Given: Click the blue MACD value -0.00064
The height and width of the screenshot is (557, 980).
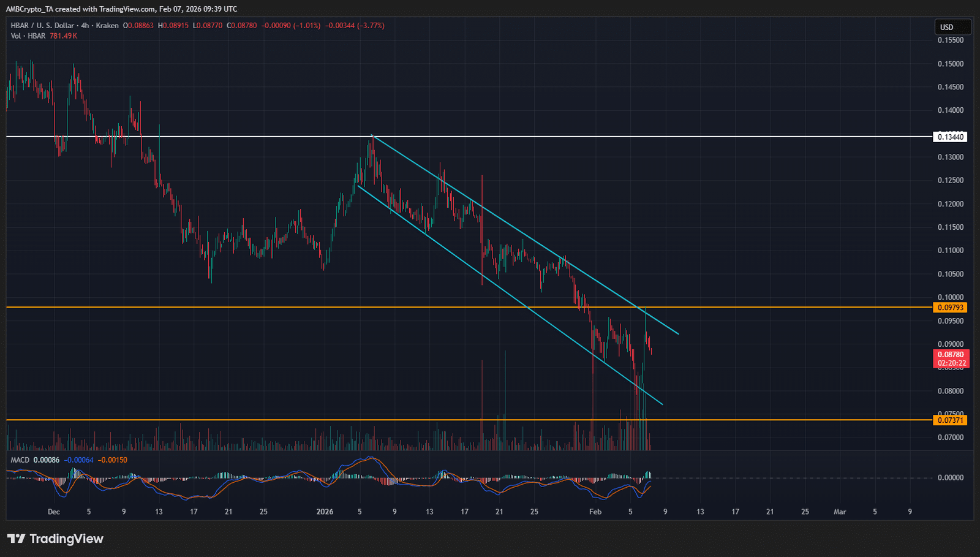Looking at the screenshot, I should click(79, 460).
